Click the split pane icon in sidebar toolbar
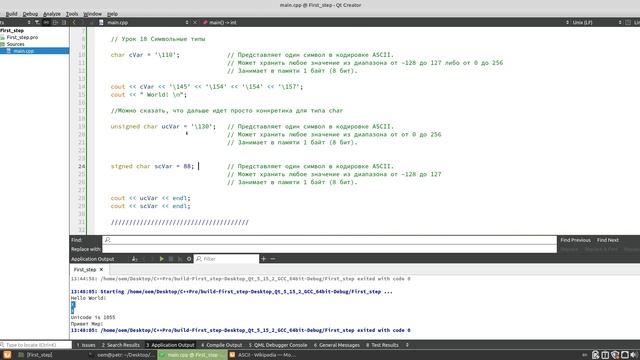 (55, 22)
